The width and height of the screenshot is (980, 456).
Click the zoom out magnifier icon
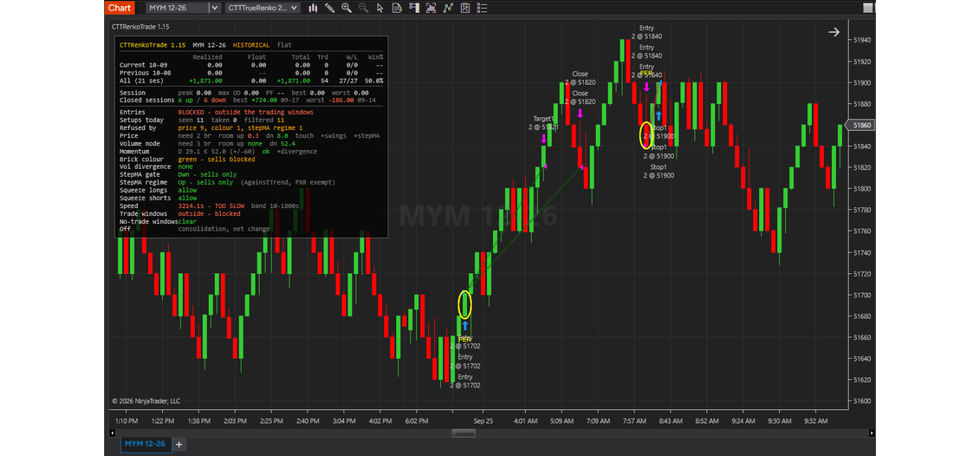pos(363,8)
